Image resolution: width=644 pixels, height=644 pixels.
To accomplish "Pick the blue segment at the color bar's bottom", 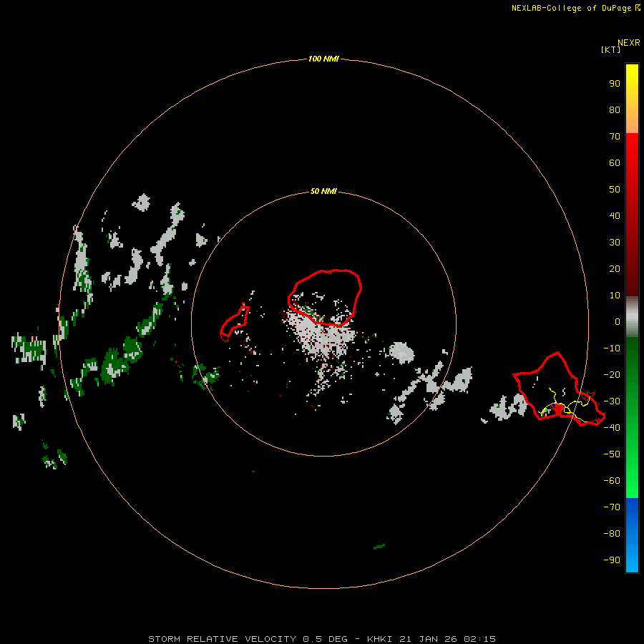I will coord(632,535).
